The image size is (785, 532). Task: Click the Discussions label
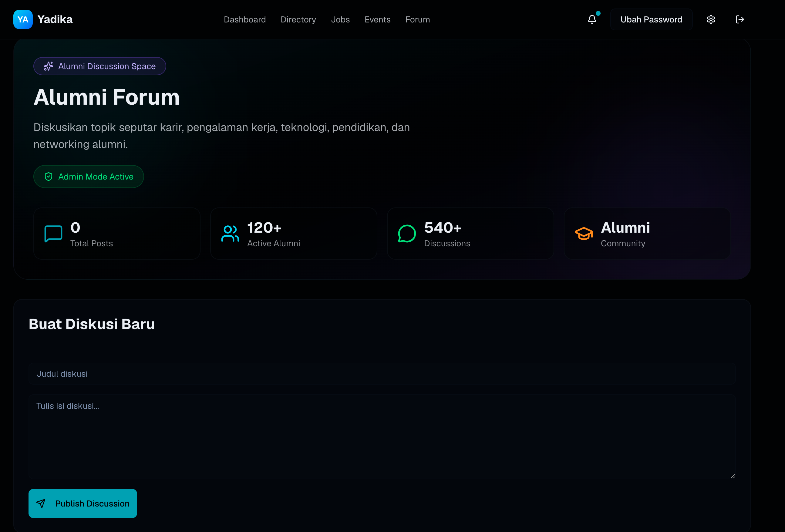[447, 243]
